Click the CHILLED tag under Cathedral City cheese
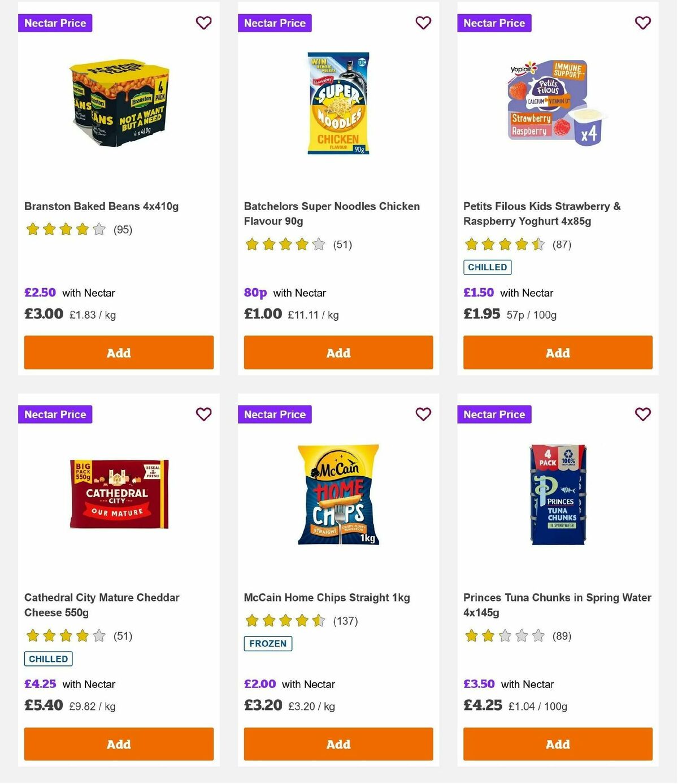 pos(48,659)
